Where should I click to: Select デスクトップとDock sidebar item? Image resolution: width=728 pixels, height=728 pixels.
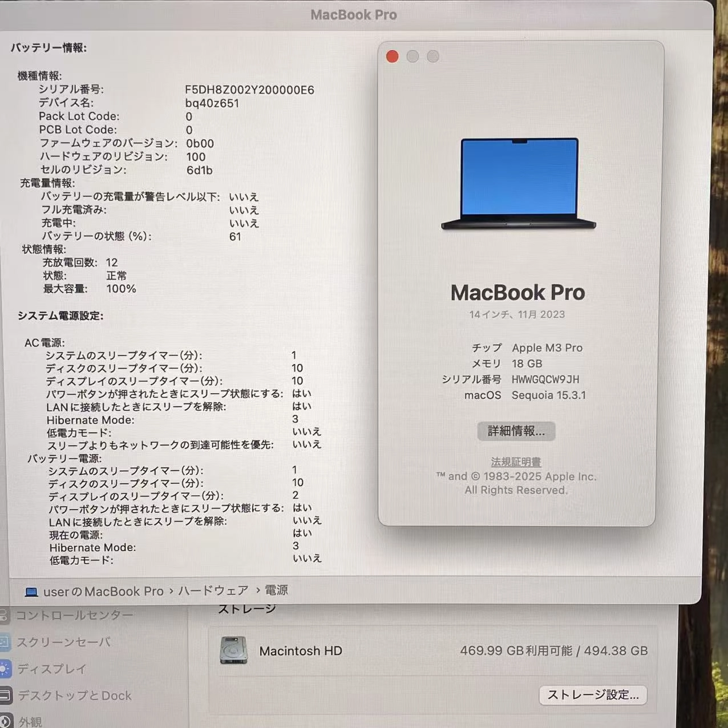pyautogui.click(x=74, y=695)
